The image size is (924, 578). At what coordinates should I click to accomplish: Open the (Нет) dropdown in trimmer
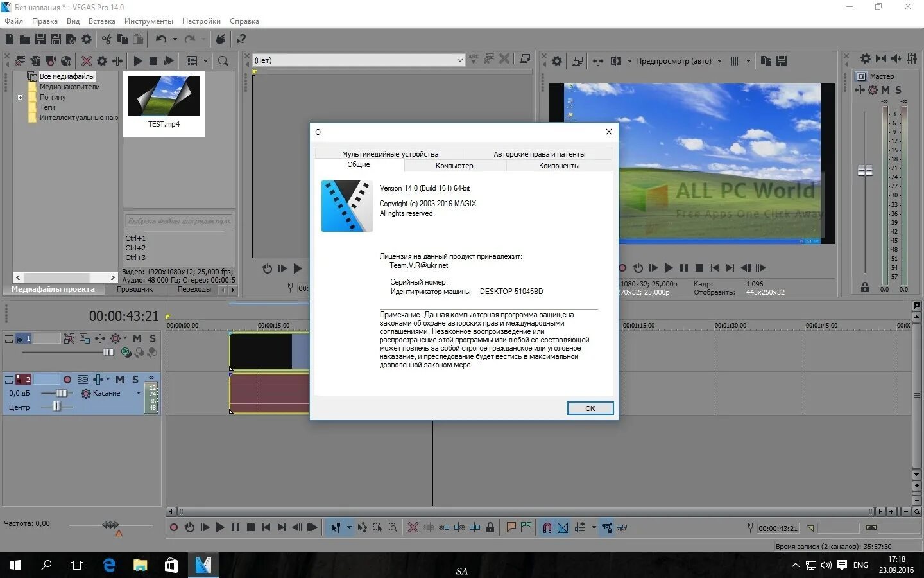click(460, 60)
